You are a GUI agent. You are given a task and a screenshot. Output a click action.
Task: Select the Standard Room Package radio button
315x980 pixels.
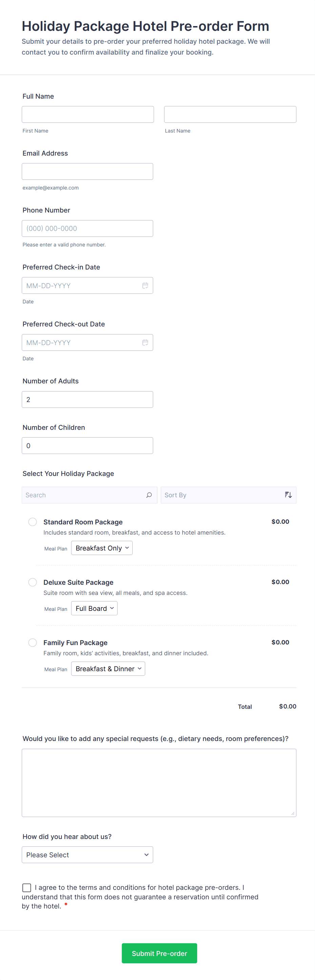click(33, 522)
